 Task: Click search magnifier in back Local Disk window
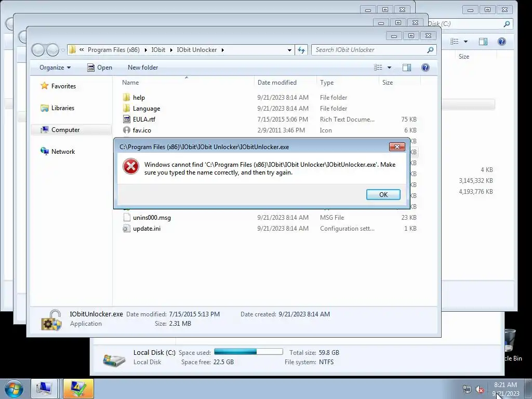pyautogui.click(x=507, y=24)
